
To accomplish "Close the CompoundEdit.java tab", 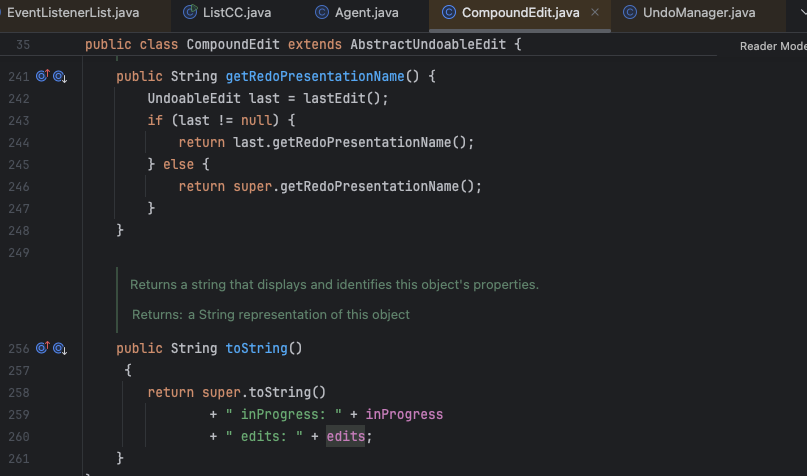I will (x=596, y=13).
